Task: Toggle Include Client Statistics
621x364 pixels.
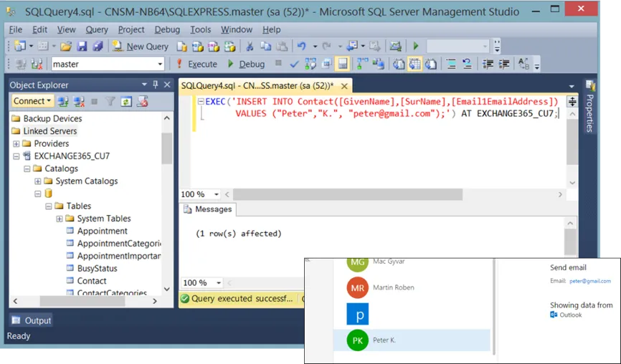Action: (x=379, y=64)
